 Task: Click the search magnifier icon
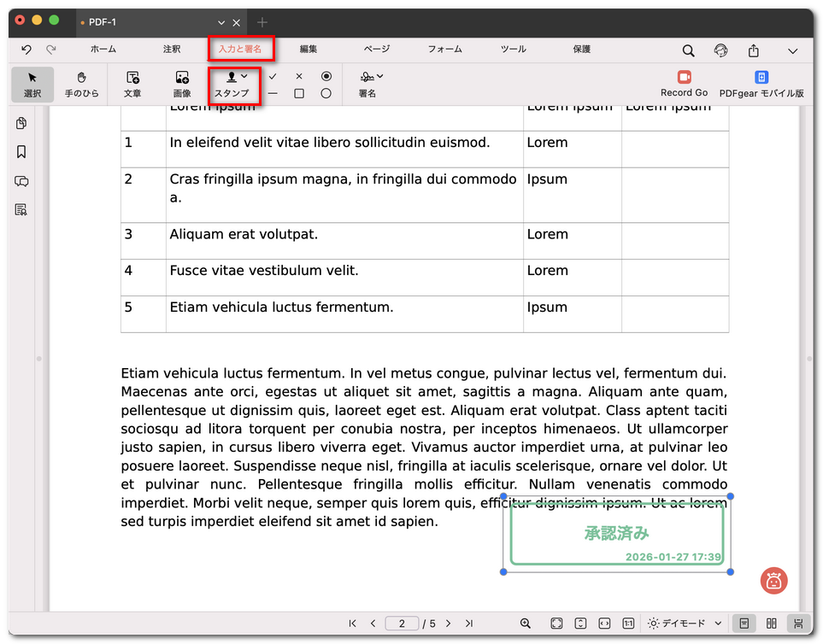(x=688, y=50)
